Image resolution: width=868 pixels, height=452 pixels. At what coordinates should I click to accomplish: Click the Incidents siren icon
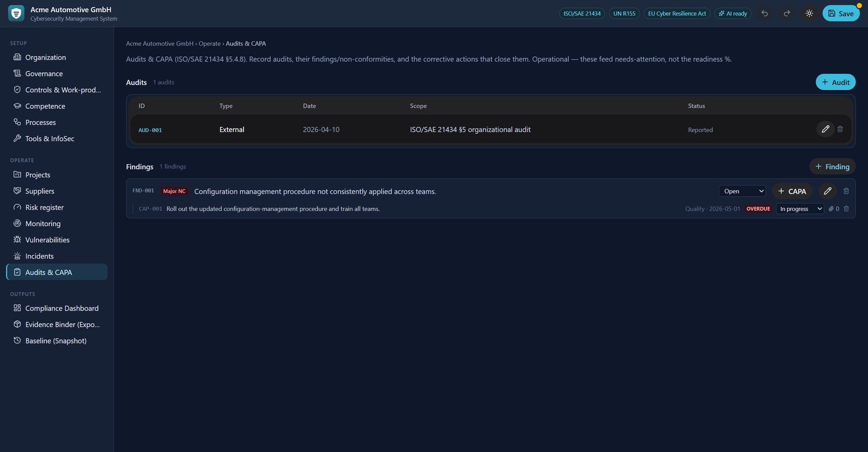tap(17, 256)
